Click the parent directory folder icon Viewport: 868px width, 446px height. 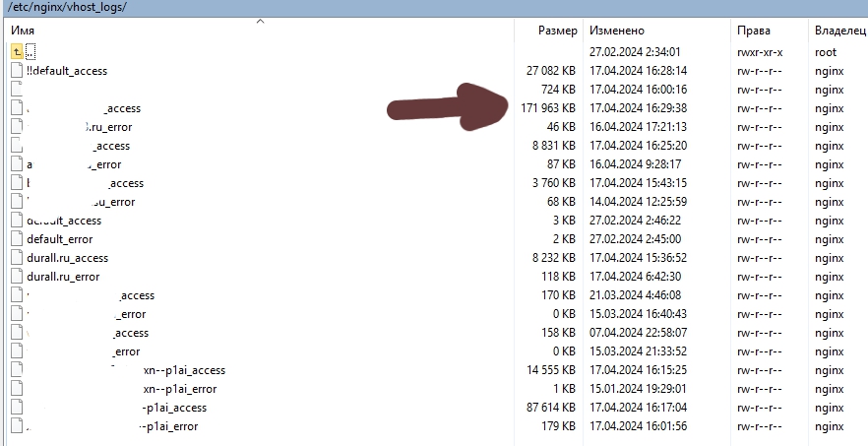coord(17,51)
